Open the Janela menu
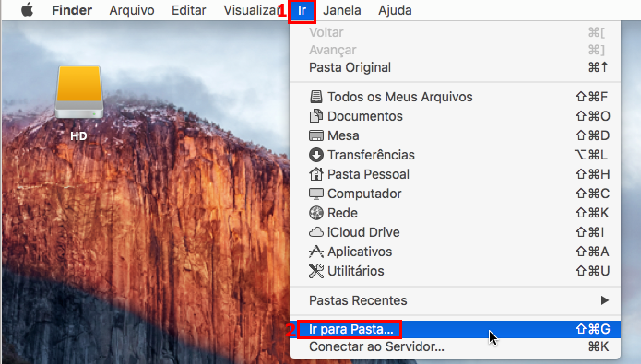 342,10
